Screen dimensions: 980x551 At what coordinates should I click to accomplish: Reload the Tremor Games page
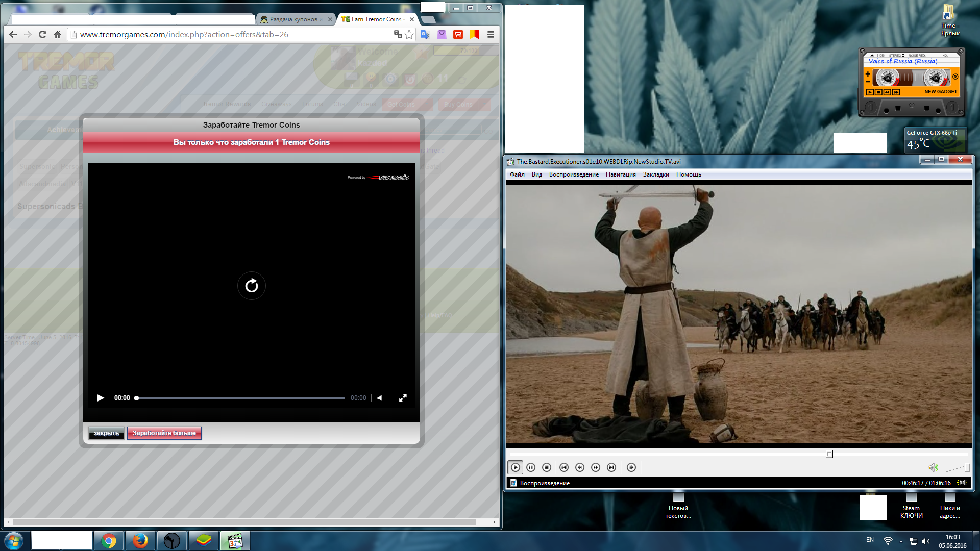42,35
